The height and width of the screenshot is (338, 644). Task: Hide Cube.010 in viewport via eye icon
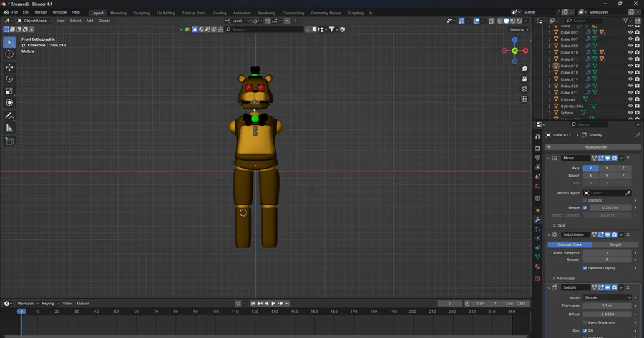[630, 52]
